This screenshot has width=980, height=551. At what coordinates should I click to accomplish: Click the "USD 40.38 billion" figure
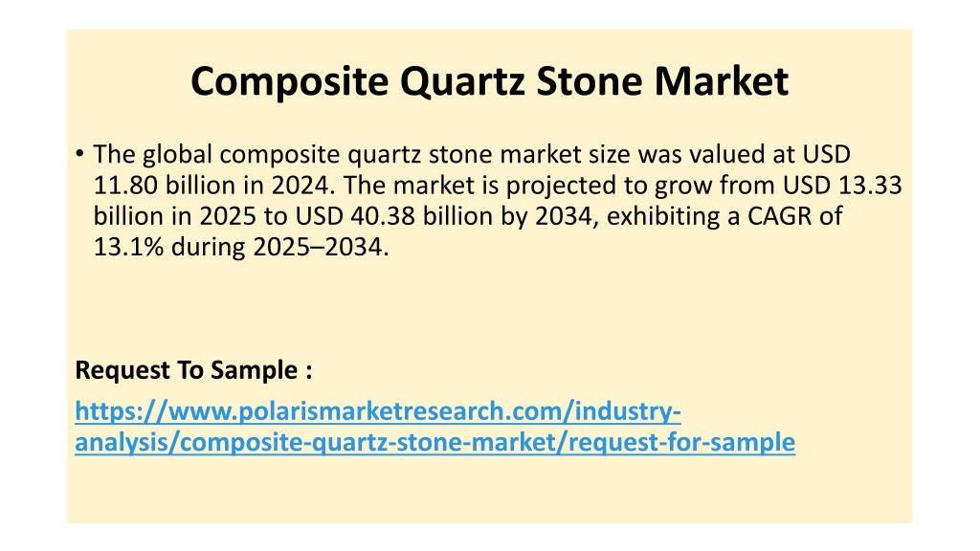pos(394,216)
